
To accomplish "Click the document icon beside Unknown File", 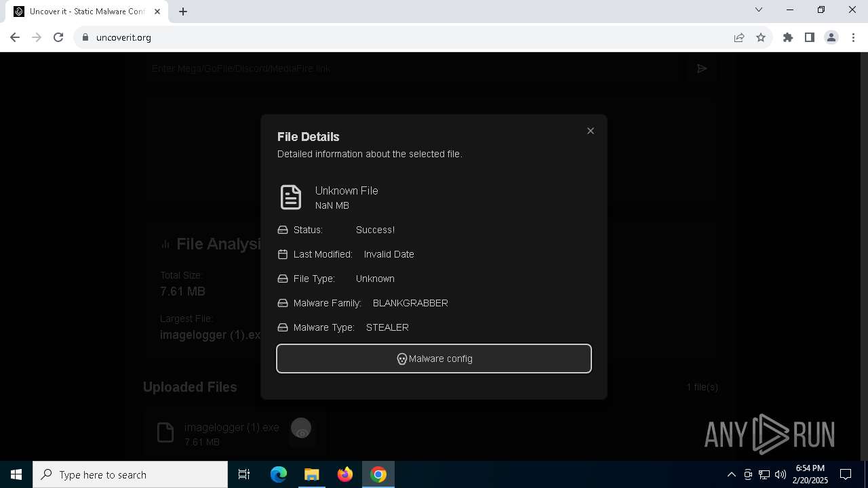I will click(x=291, y=197).
